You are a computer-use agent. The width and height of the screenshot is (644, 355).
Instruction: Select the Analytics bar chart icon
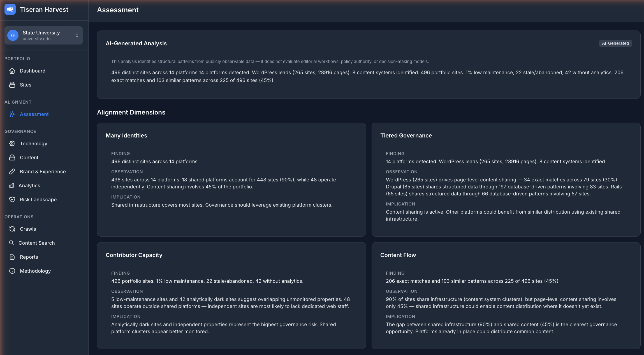pos(12,185)
